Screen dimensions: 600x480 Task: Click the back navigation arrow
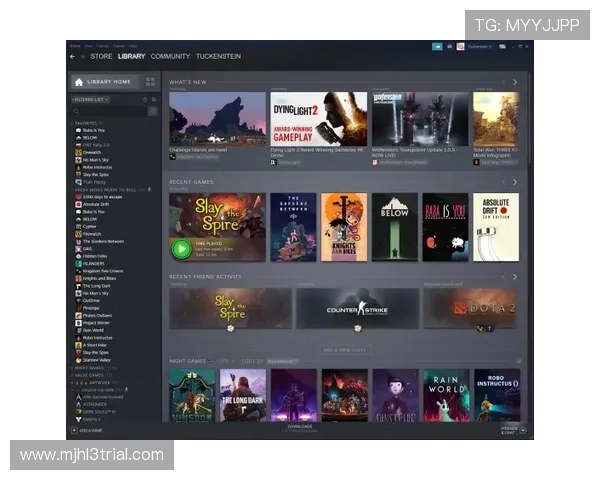pyautogui.click(x=72, y=57)
